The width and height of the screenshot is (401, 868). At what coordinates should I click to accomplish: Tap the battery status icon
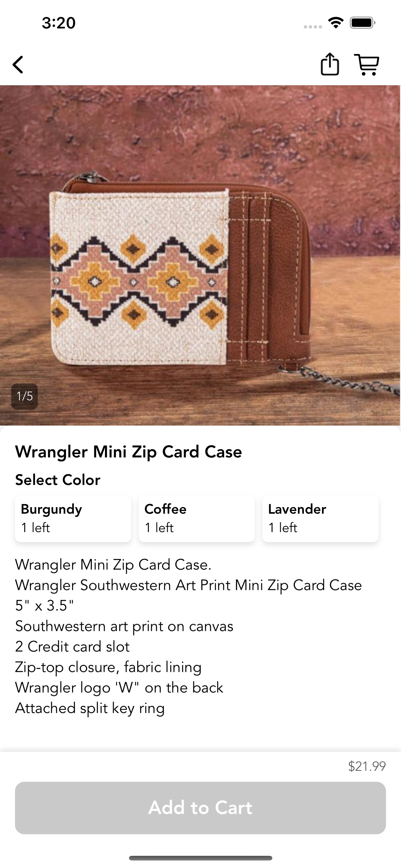point(363,23)
